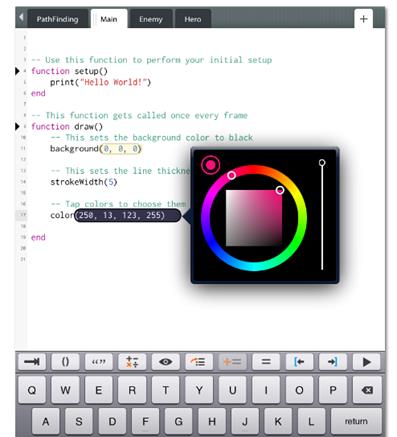The height and width of the screenshot is (437, 397).
Task: Open the math operators key
Action: (x=132, y=362)
